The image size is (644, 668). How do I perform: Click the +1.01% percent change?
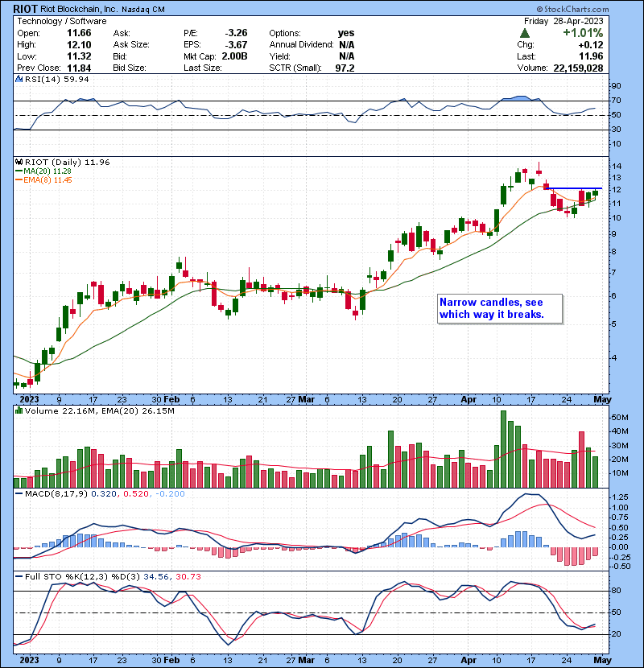[583, 33]
